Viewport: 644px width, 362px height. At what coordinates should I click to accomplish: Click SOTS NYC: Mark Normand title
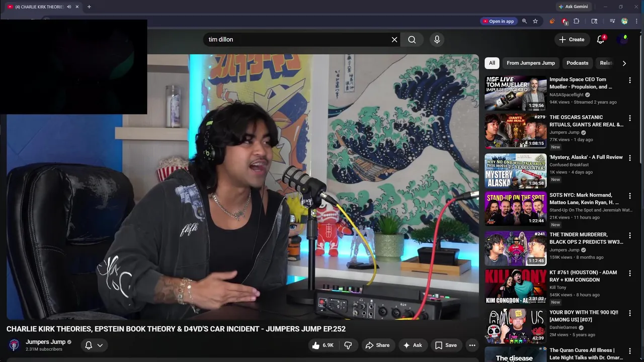pyautogui.click(x=584, y=199)
